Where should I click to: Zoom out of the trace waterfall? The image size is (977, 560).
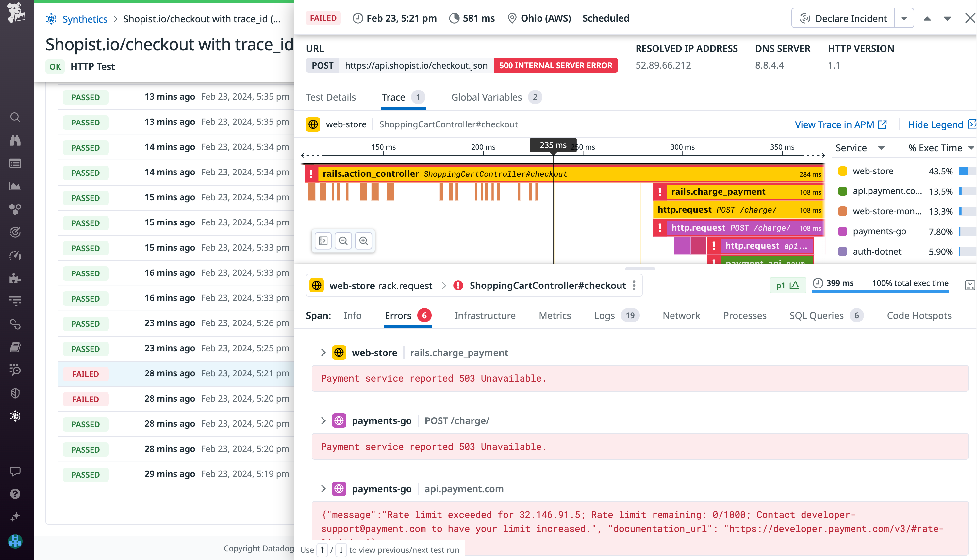343,240
